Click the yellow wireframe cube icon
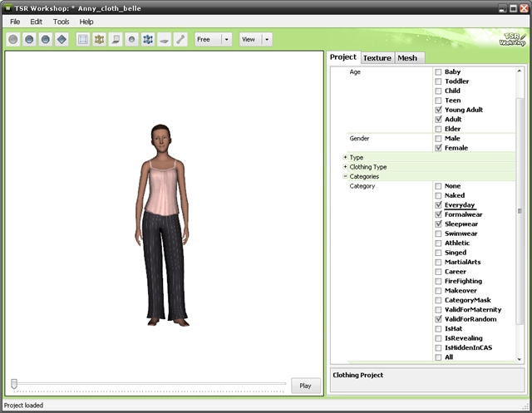Image resolution: width=532 pixels, height=413 pixels. [x=99, y=39]
